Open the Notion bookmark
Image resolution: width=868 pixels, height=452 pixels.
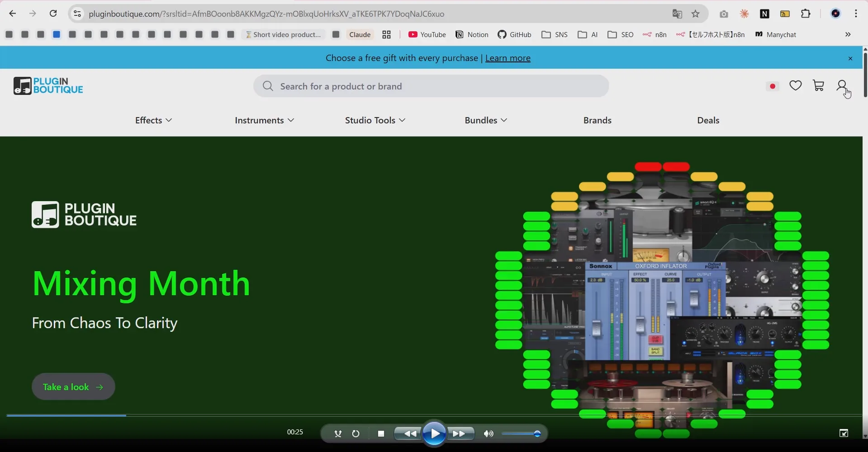pyautogui.click(x=471, y=34)
